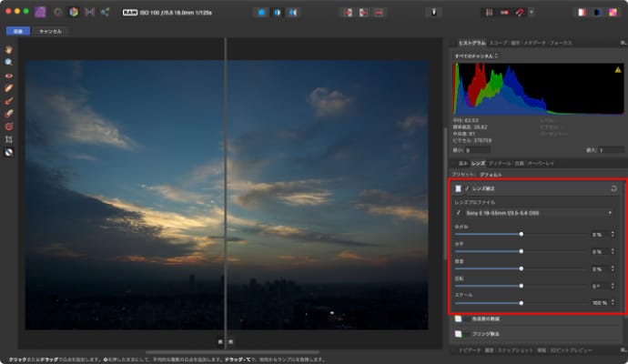Select the Red Eye Removal tool
This screenshot has width=628, height=364.
click(x=9, y=75)
